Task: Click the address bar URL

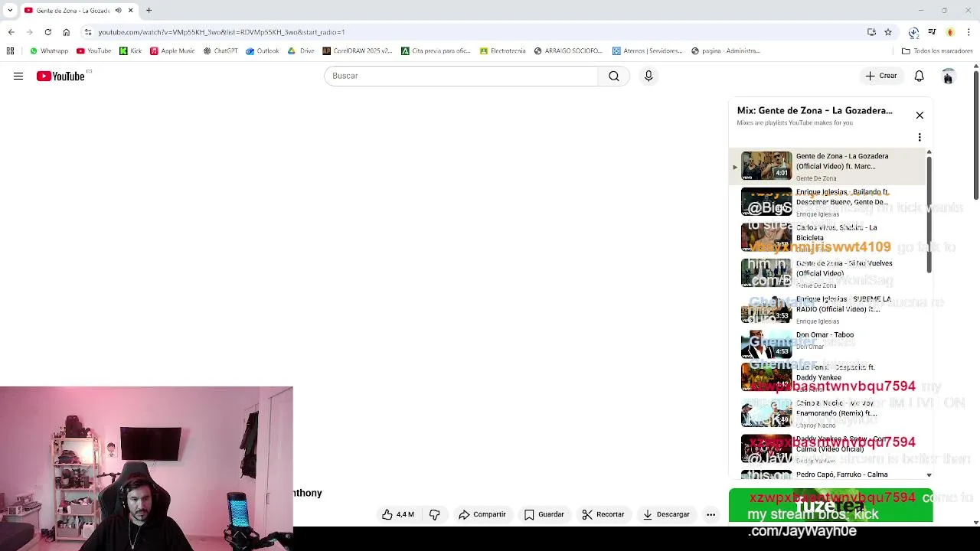Action: coord(221,32)
